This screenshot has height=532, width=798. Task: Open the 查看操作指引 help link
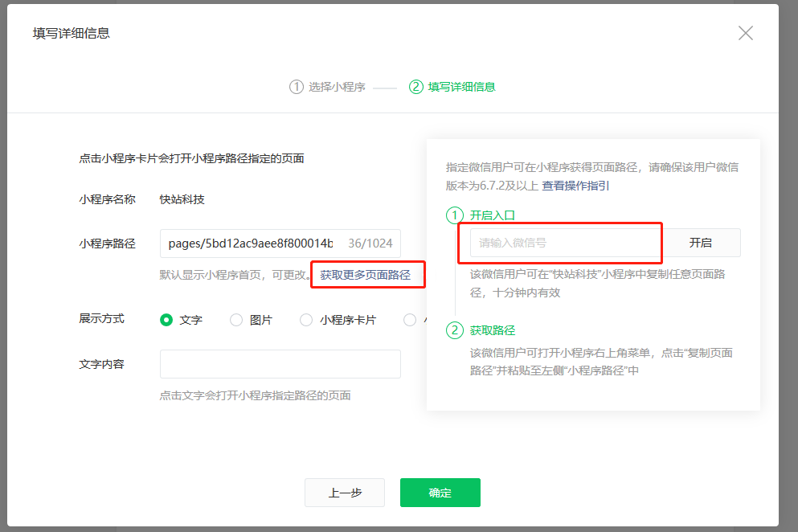click(x=575, y=186)
